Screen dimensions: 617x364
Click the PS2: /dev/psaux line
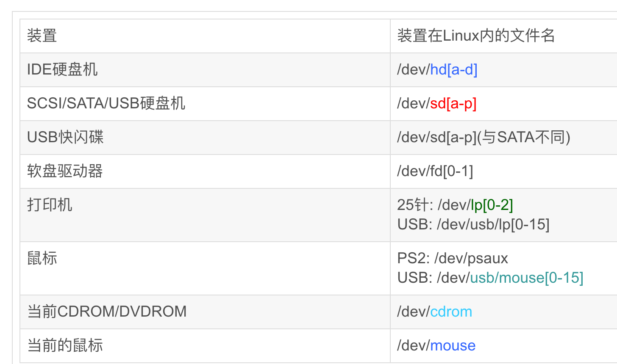(452, 258)
